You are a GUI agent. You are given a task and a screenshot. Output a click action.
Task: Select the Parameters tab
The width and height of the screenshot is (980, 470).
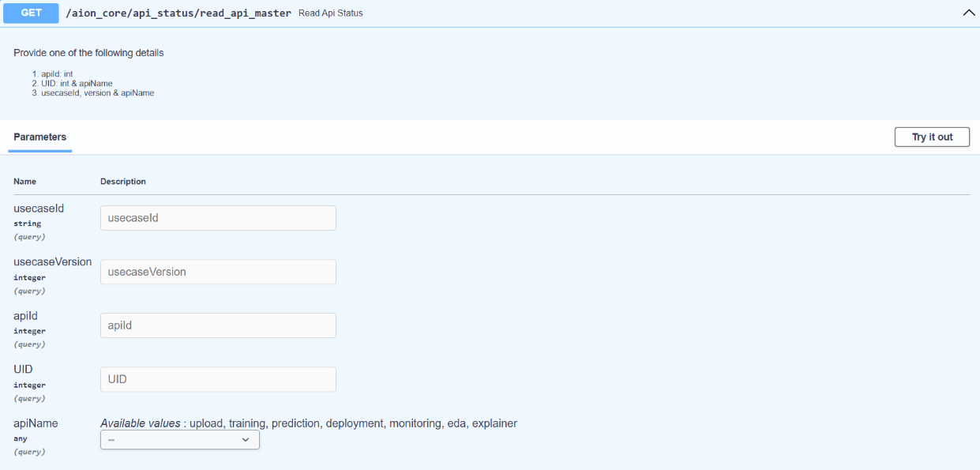40,137
